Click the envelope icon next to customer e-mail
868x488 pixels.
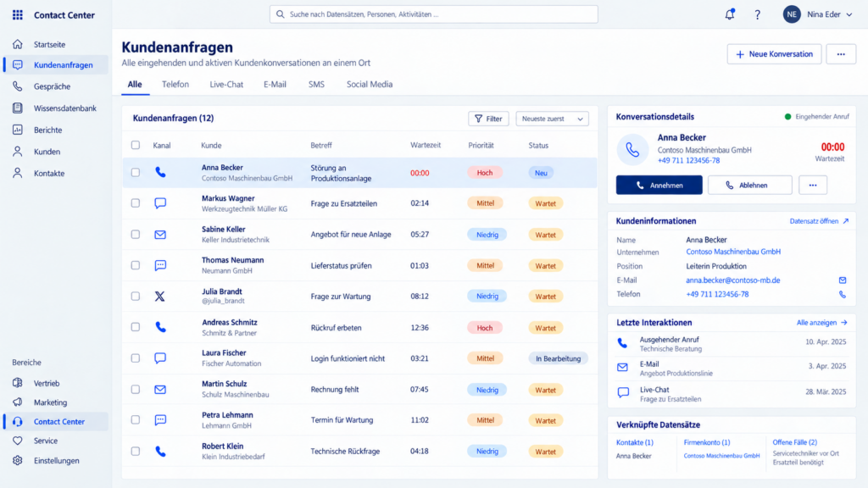coord(842,280)
